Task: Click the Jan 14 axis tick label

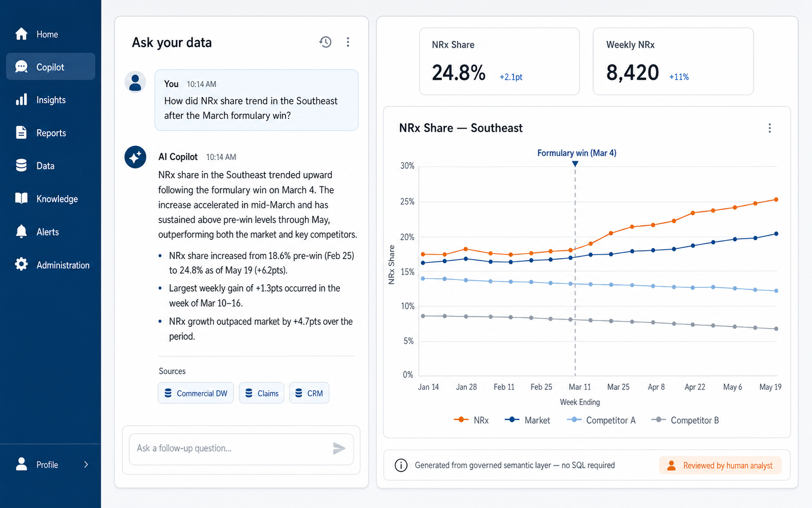Action: [429, 387]
